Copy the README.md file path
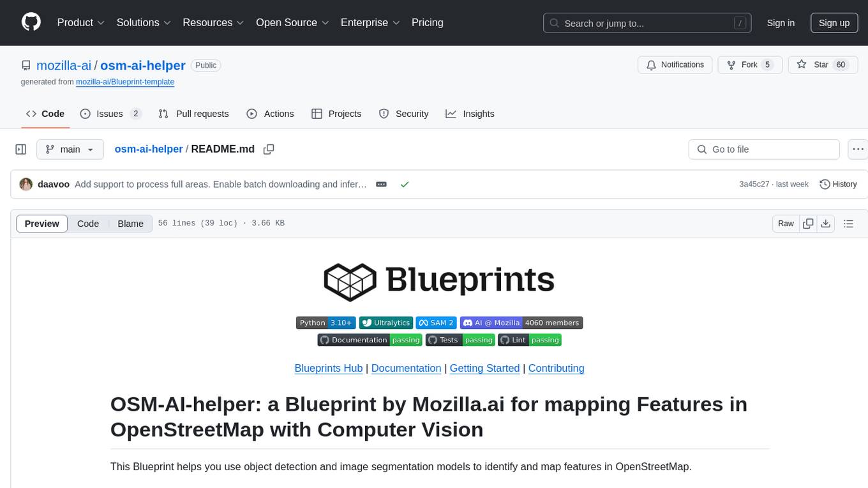The image size is (868, 488). pos(269,149)
